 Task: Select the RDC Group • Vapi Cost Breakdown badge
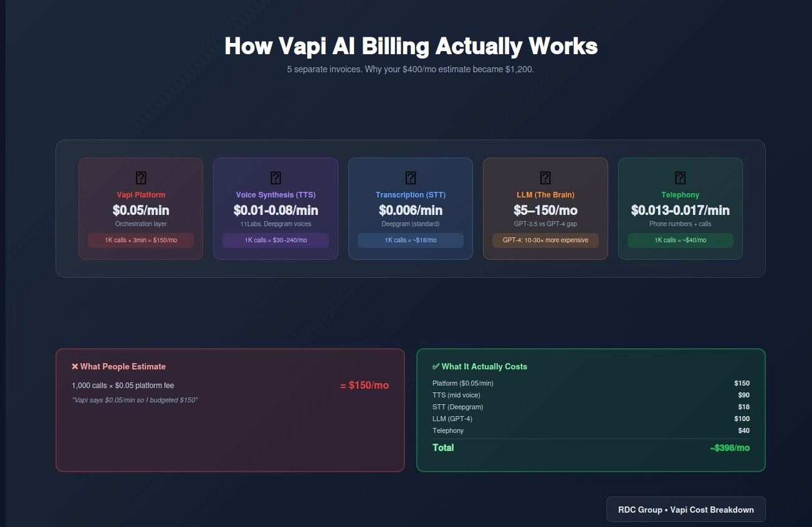pos(685,510)
